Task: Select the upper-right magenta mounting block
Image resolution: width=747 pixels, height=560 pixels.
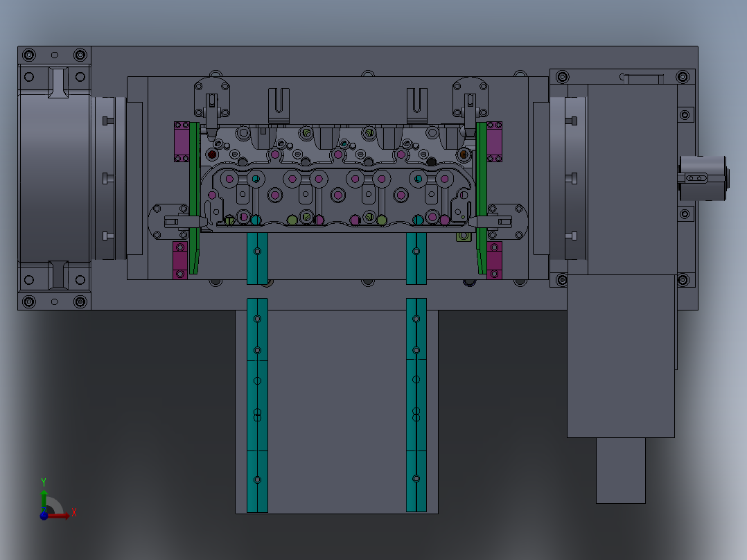Action: pyautogui.click(x=495, y=141)
